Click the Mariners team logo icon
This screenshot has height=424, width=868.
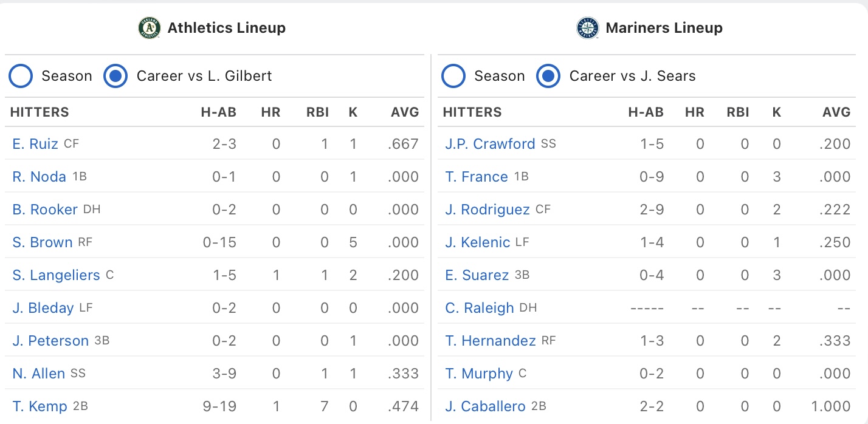587,28
